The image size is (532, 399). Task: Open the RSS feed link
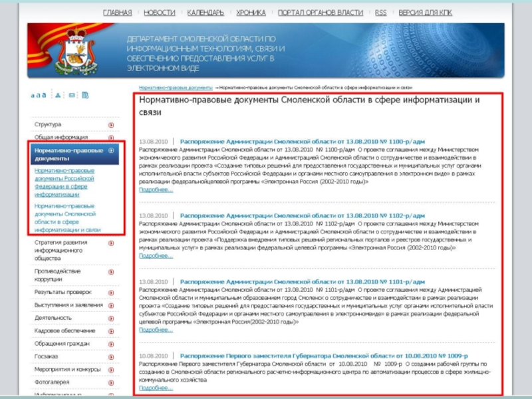point(380,13)
